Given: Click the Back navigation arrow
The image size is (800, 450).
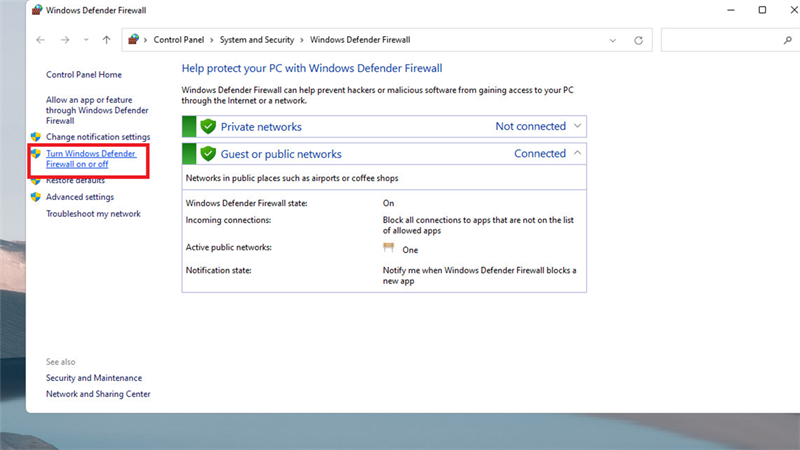Looking at the screenshot, I should pos(40,40).
